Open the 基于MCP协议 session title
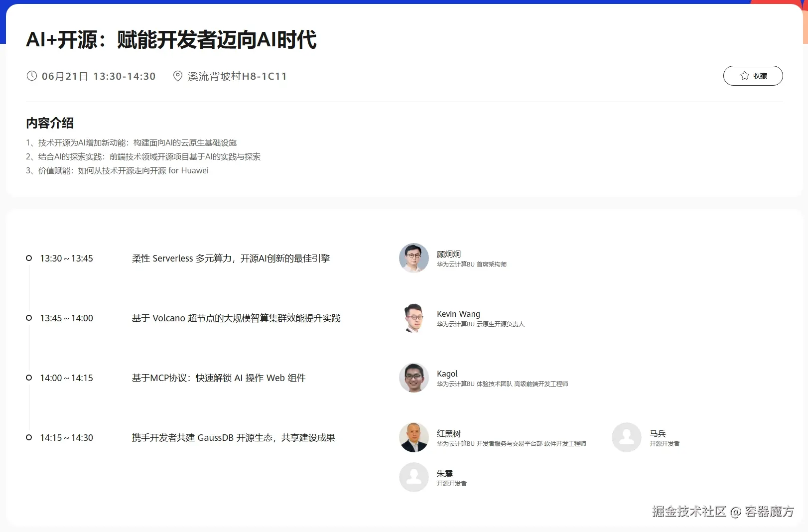The image size is (808, 532). (219, 378)
